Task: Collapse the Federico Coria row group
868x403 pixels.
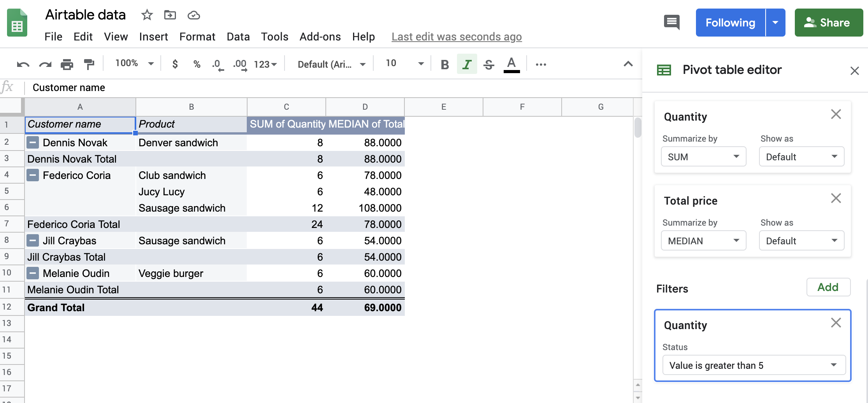Action: 32,175
